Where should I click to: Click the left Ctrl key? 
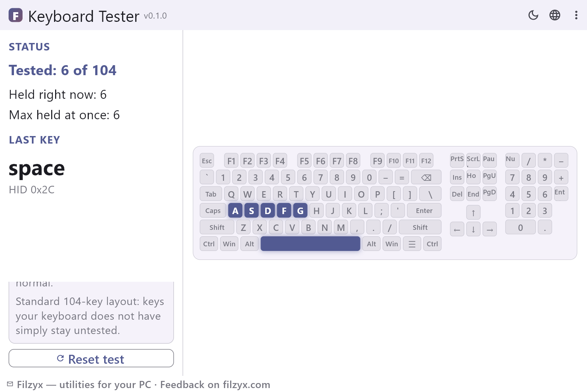coord(209,244)
